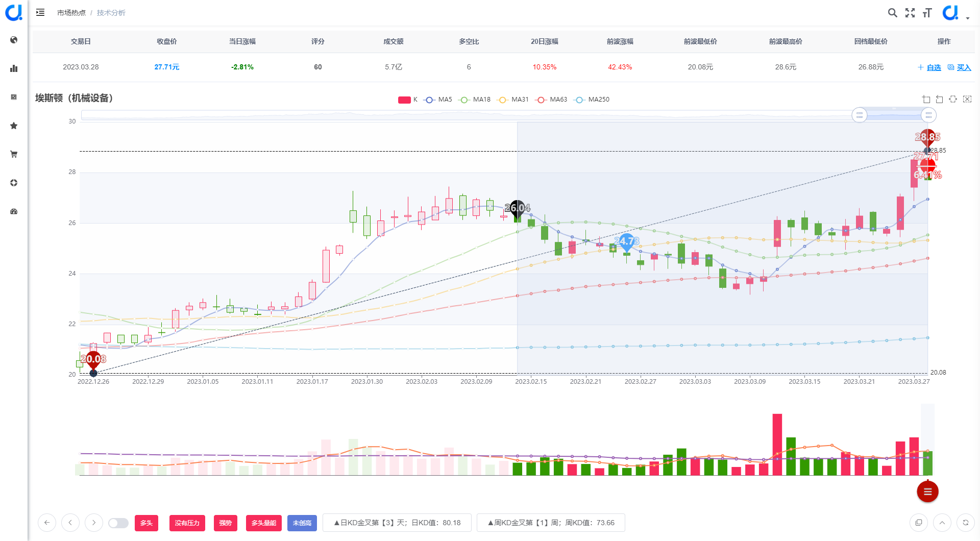Click 10.35% 20-day gain value
The height and width of the screenshot is (541, 980).
[x=545, y=67]
